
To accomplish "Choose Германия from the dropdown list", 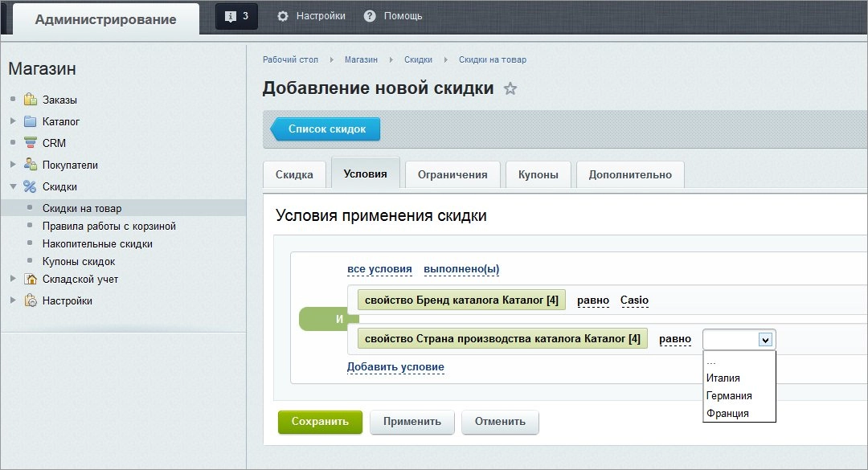I will 728,396.
